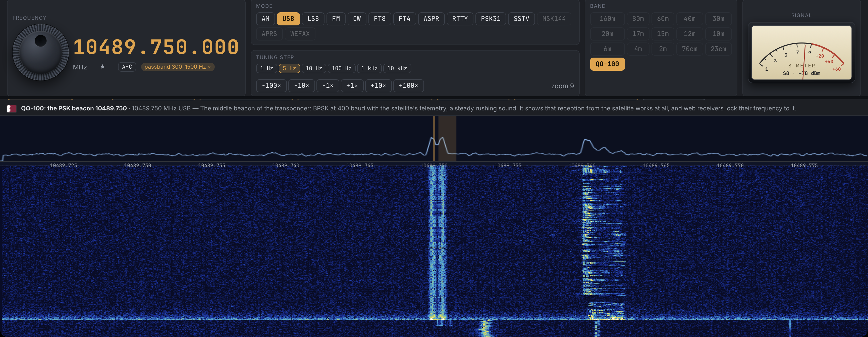Image resolution: width=868 pixels, height=337 pixels.
Task: Select FT8 digital mode
Action: 380,19
